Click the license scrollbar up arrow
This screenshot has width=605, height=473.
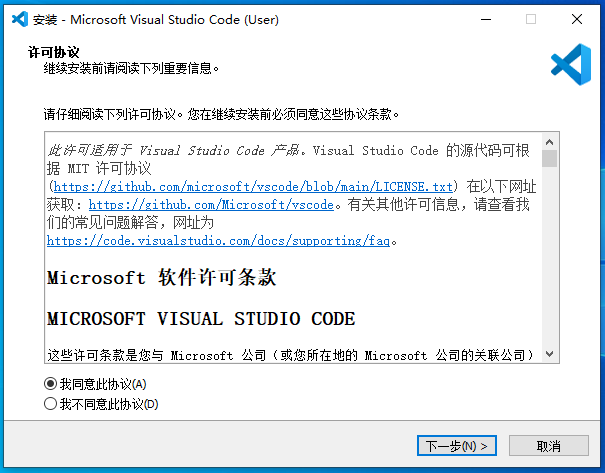[549, 142]
